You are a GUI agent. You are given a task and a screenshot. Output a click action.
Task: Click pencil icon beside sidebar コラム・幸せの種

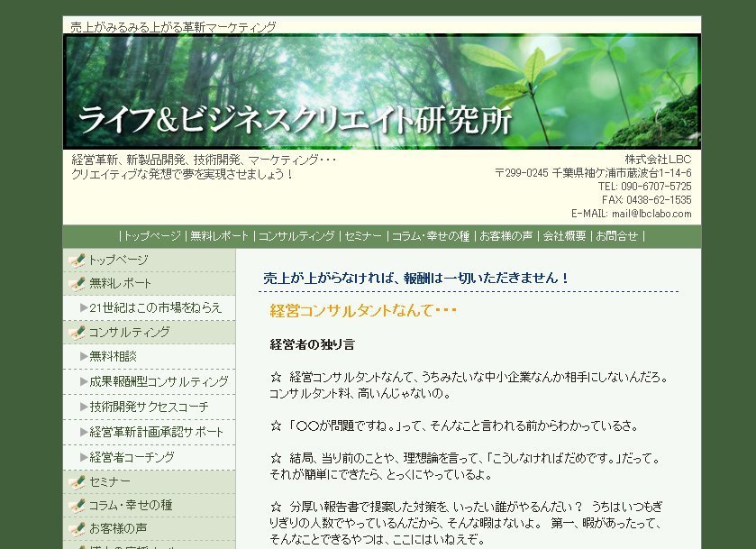pos(77,505)
